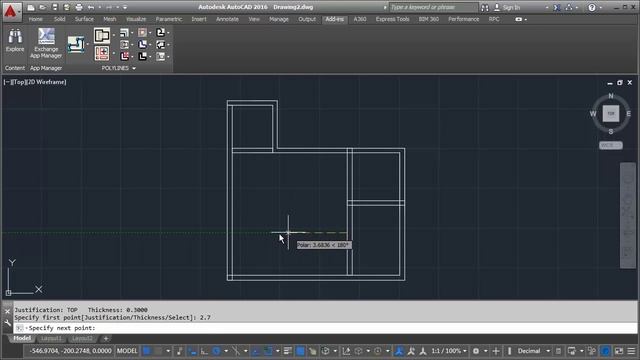Open the WCS dropdown under the ViewCube
The height and width of the screenshot is (360, 640).
click(x=611, y=145)
